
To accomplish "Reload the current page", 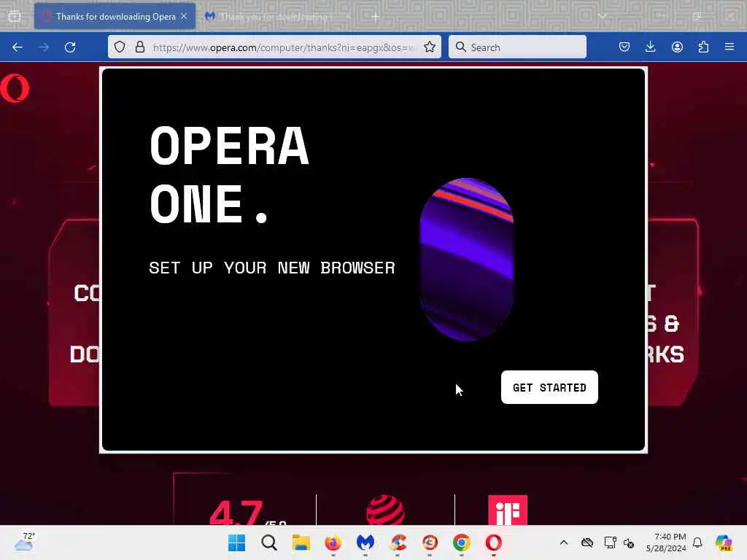I will 70,47.
